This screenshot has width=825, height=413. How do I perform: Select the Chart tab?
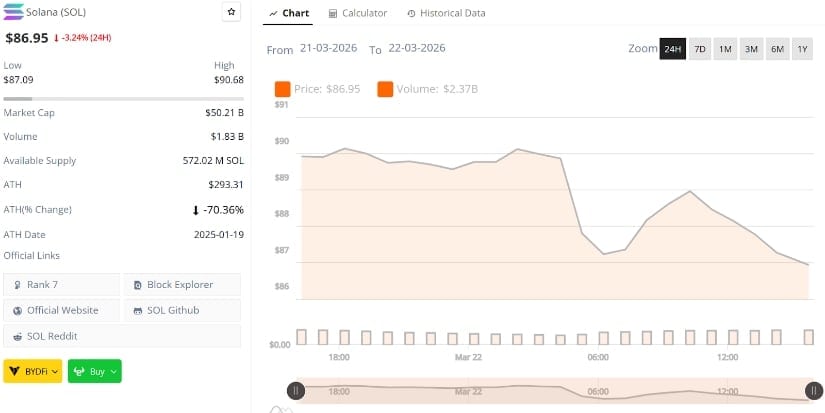[290, 13]
